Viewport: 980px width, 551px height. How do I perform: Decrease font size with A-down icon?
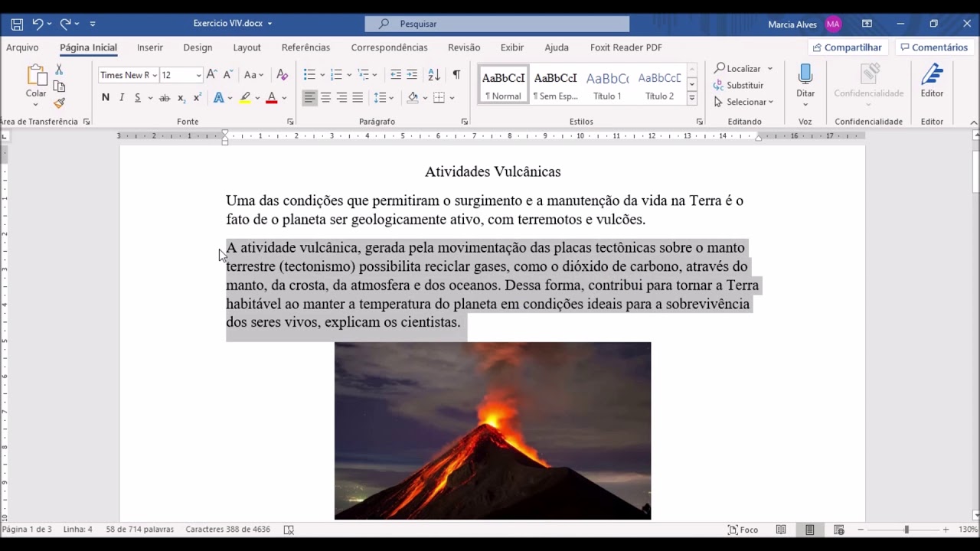click(227, 75)
